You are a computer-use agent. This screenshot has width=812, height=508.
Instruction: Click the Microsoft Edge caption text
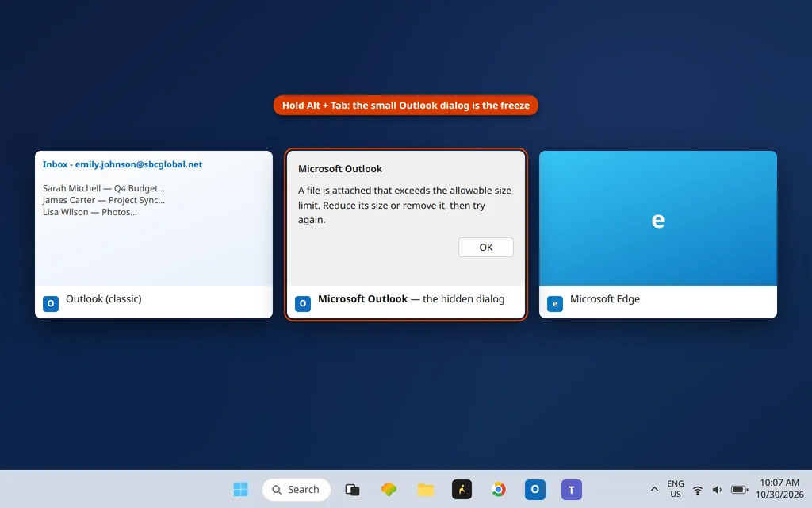(x=605, y=299)
